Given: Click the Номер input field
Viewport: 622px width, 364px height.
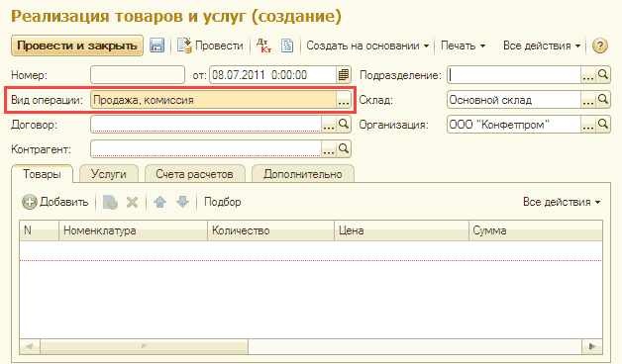Looking at the screenshot, I should [x=138, y=75].
